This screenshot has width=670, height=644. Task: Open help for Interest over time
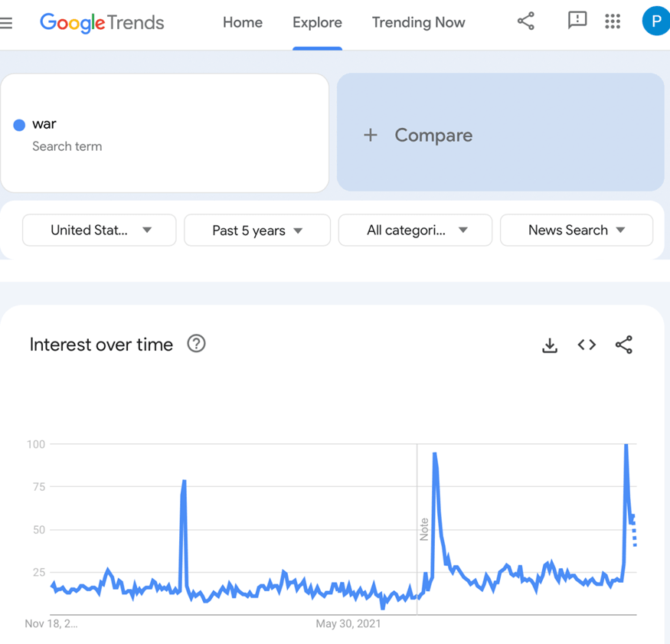tap(197, 344)
